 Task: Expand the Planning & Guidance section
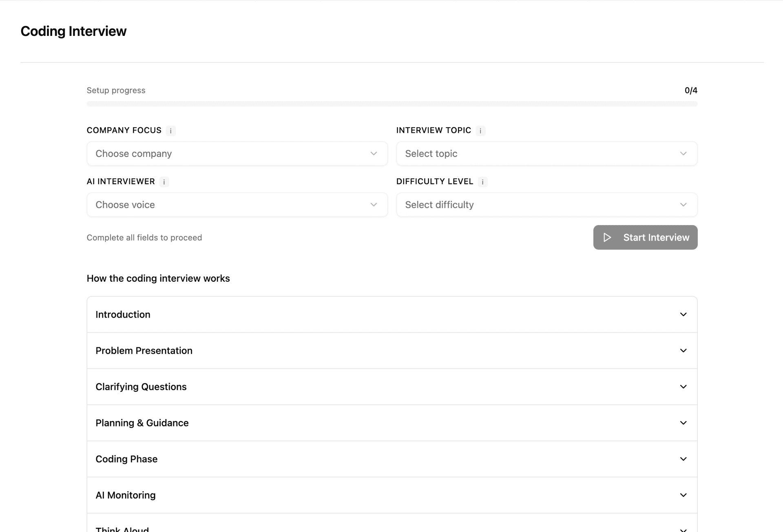(x=392, y=423)
